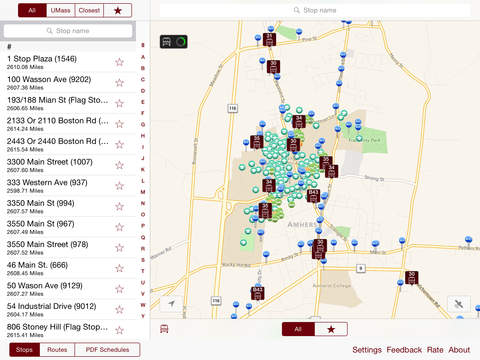
Task: Click the bus icon below the map
Action: click(164, 329)
